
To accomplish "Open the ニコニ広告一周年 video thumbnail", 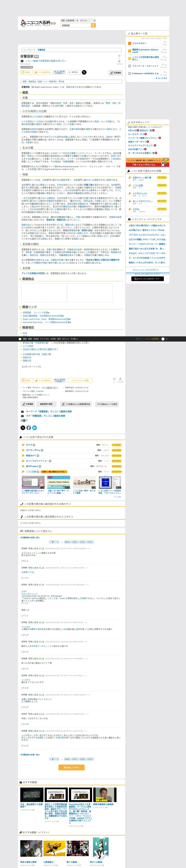I will click(84, 482).
